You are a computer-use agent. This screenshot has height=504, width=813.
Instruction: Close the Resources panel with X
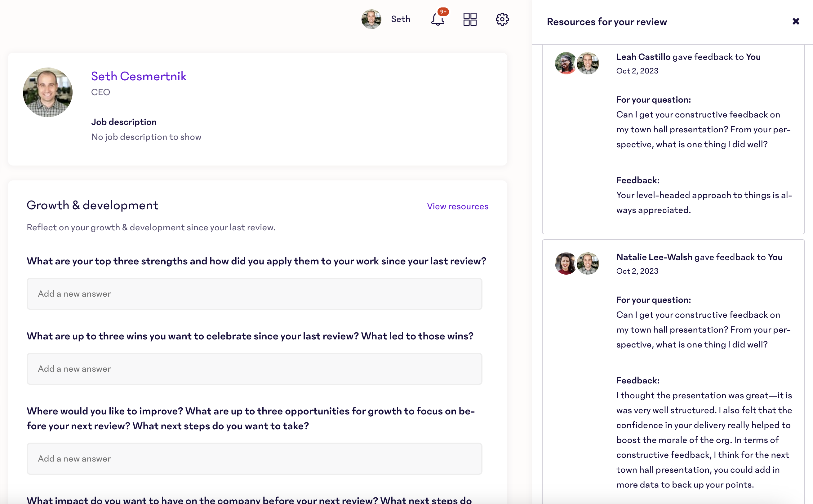pos(796,21)
